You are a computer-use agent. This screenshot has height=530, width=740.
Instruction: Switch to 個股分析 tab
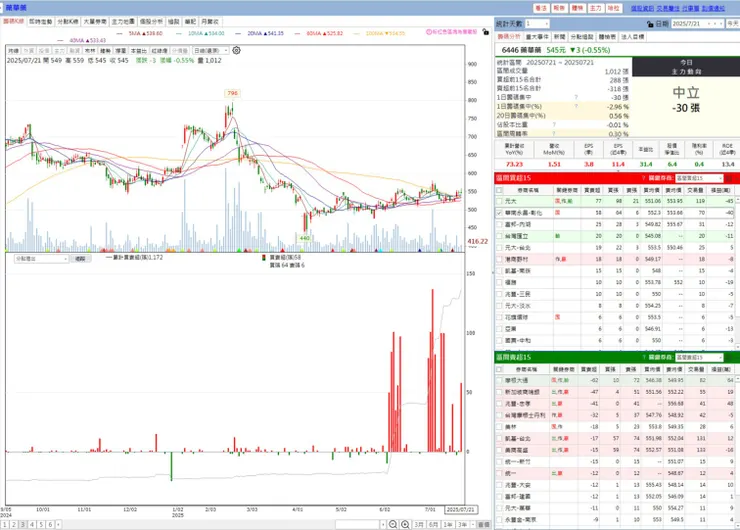point(151,22)
